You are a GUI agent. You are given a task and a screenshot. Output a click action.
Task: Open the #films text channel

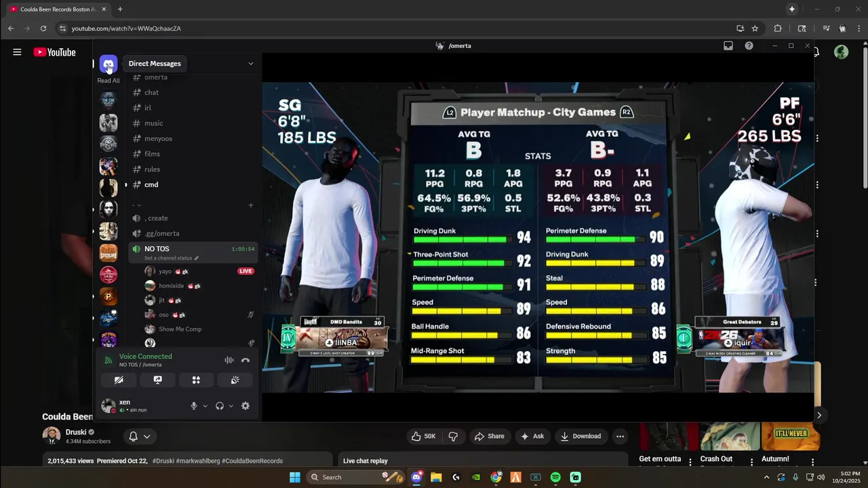(193, 154)
